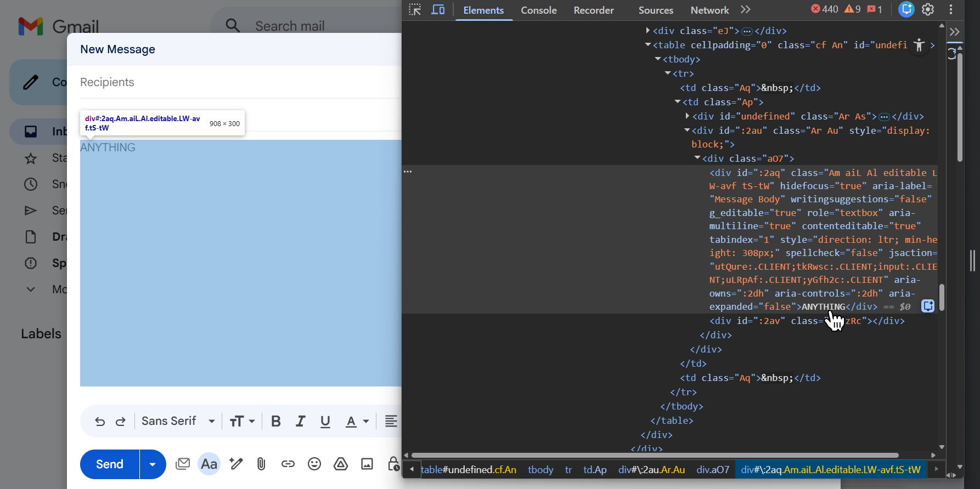The height and width of the screenshot is (489, 980).
Task: Open DevTools settings gear
Action: 928,9
